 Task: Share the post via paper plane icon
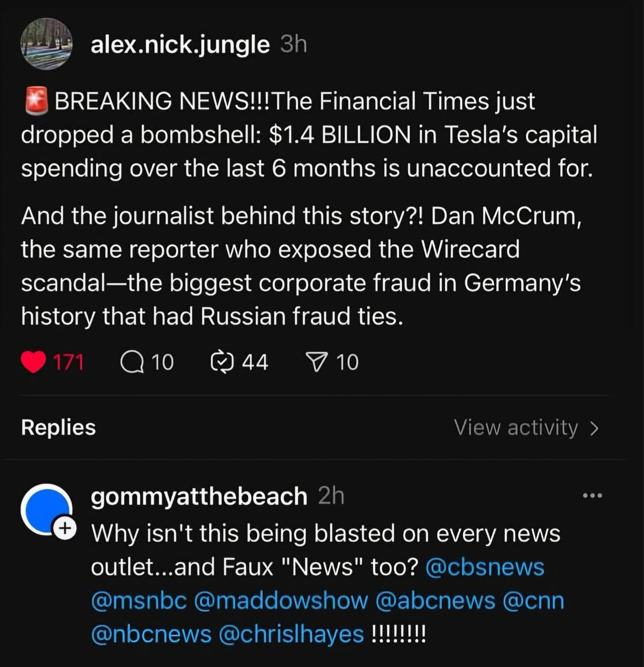pyautogui.click(x=317, y=362)
